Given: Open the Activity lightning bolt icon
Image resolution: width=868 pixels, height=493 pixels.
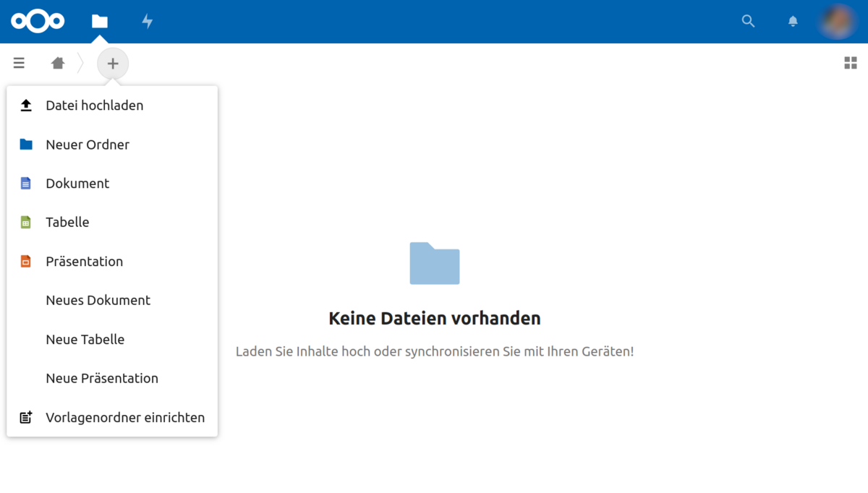Looking at the screenshot, I should coord(148,22).
